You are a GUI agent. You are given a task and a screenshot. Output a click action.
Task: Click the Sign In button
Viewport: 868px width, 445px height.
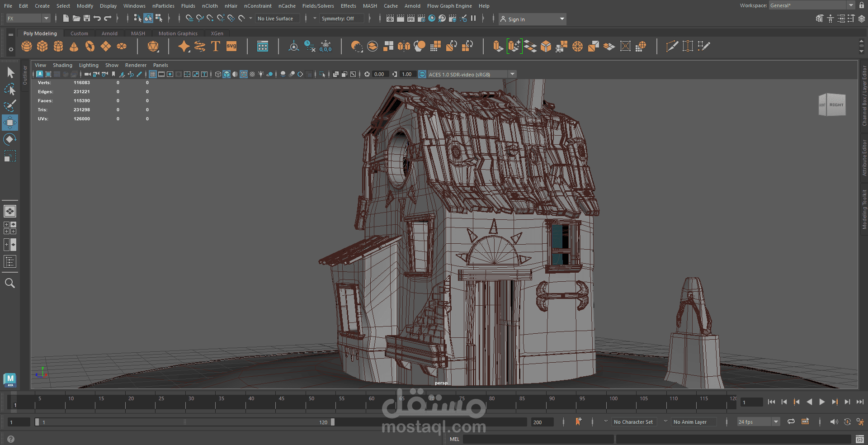[x=516, y=19]
